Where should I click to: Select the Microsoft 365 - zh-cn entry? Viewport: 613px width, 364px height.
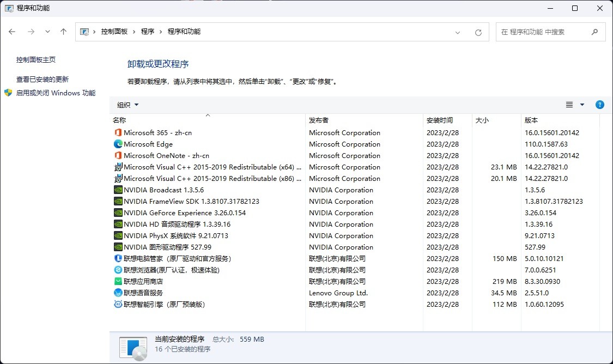pyautogui.click(x=157, y=132)
